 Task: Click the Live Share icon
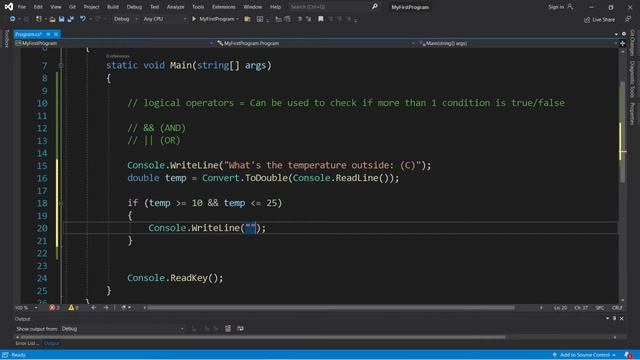[587, 20]
